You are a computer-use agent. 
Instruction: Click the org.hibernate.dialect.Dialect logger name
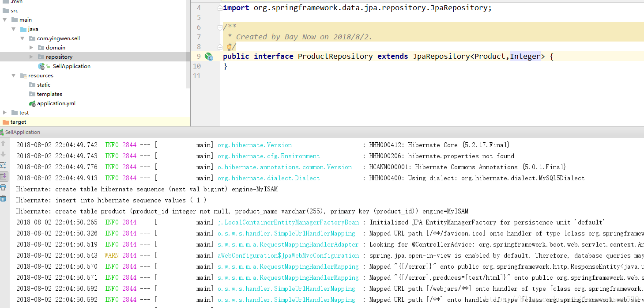[268, 178]
